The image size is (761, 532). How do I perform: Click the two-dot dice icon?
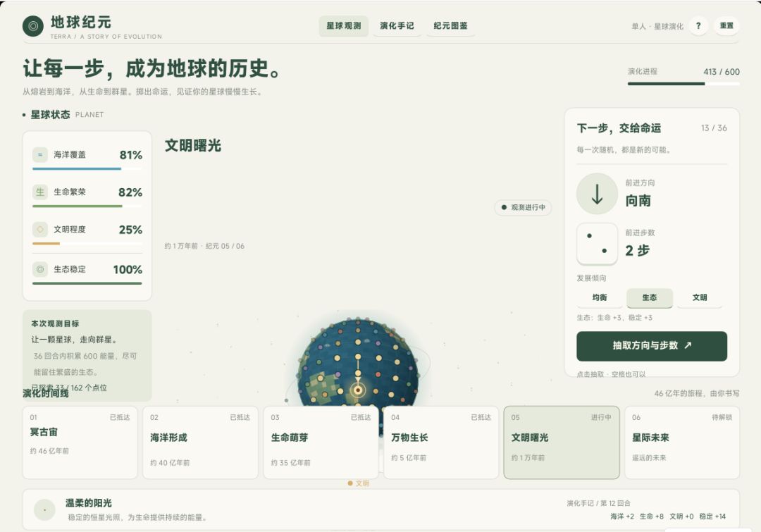click(597, 243)
